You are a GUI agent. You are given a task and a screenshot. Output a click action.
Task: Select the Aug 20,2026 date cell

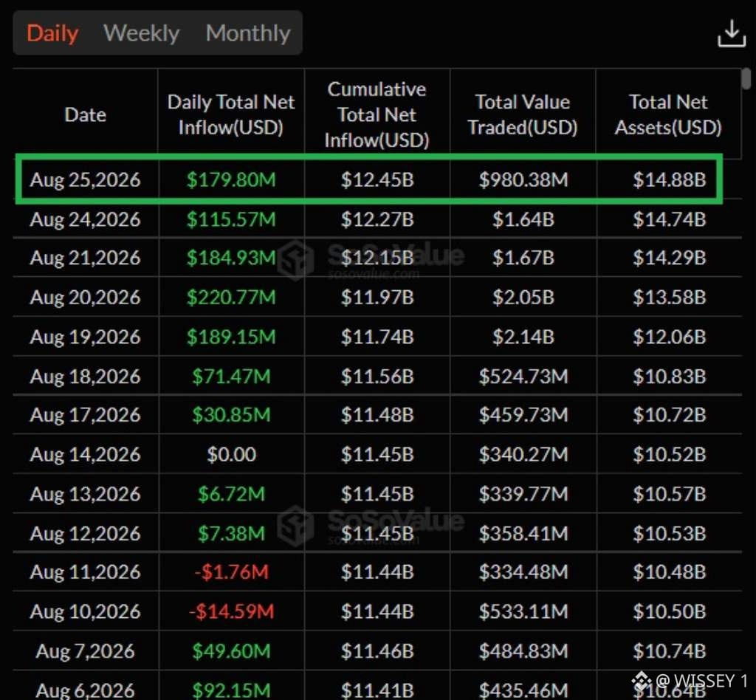coord(86,298)
